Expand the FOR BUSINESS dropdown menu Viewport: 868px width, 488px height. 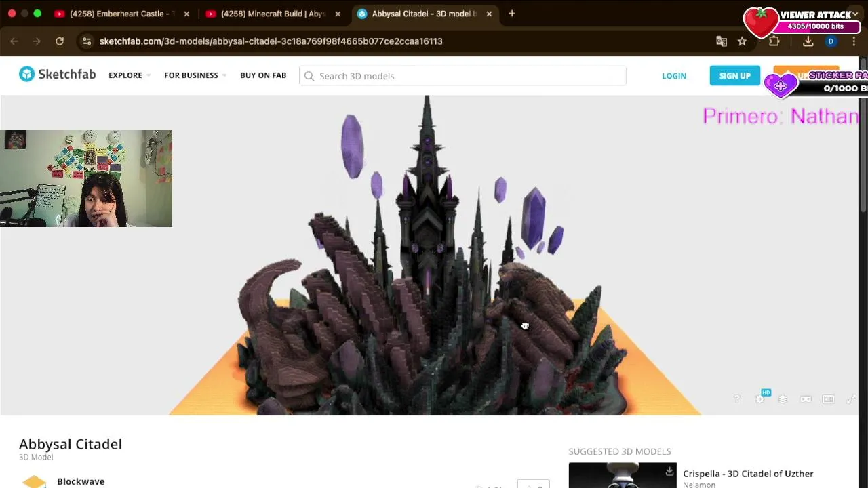pos(195,75)
